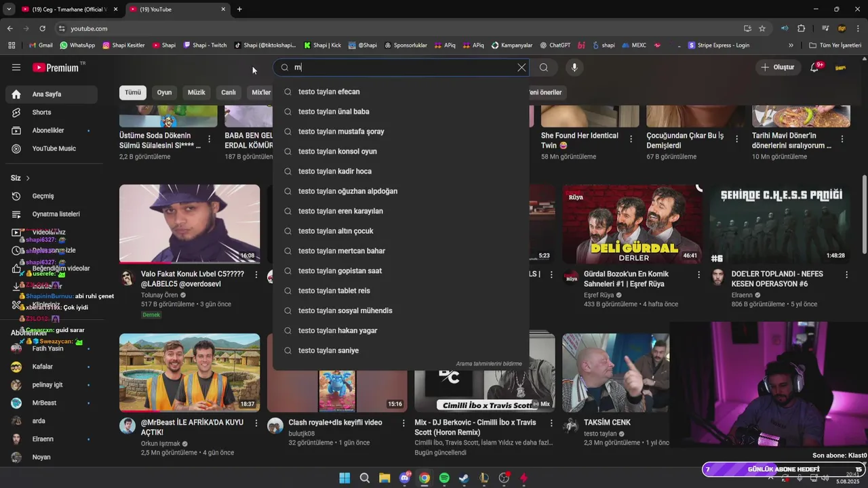Viewport: 868px width, 488px height.
Task: Open YouTube Music in sidebar
Action: pyautogui.click(x=53, y=148)
